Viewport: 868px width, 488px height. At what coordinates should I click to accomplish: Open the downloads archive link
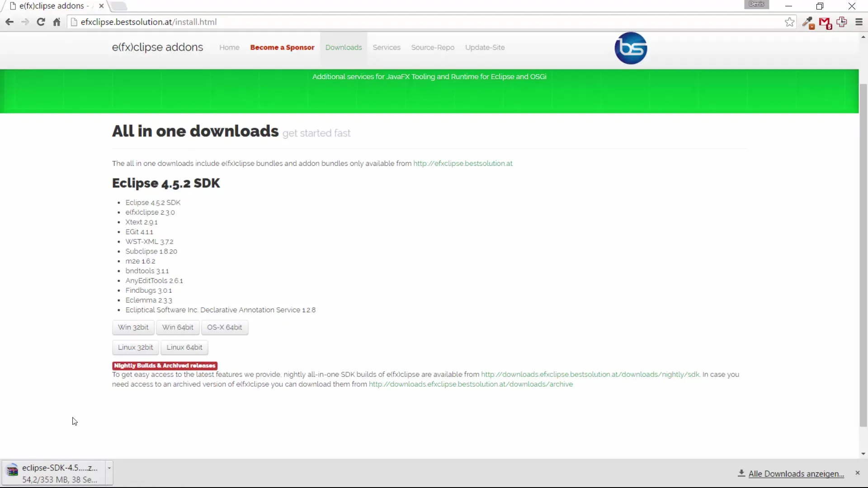(471, 385)
